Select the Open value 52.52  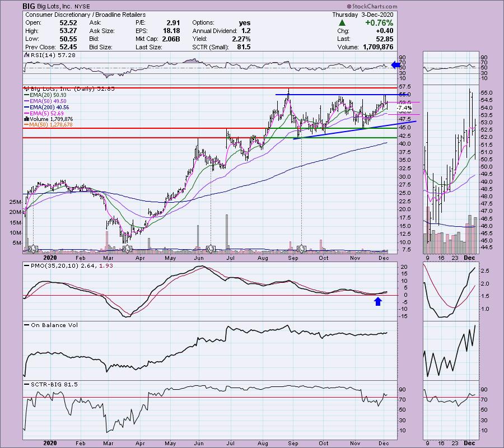pyautogui.click(x=68, y=23)
